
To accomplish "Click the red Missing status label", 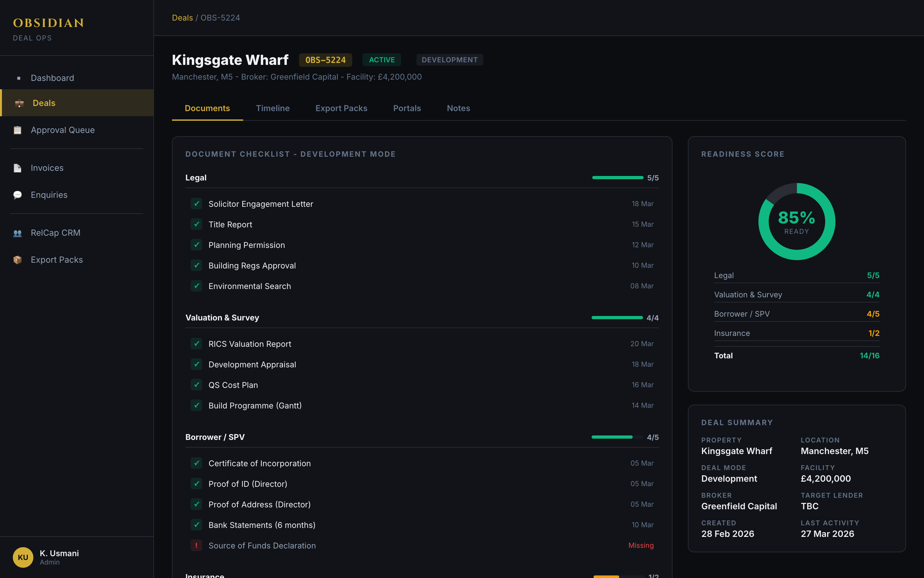I will (x=641, y=546).
